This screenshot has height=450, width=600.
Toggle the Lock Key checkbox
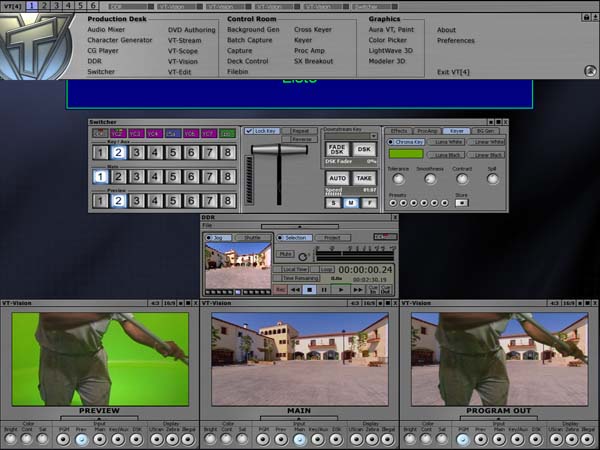pyautogui.click(x=262, y=131)
